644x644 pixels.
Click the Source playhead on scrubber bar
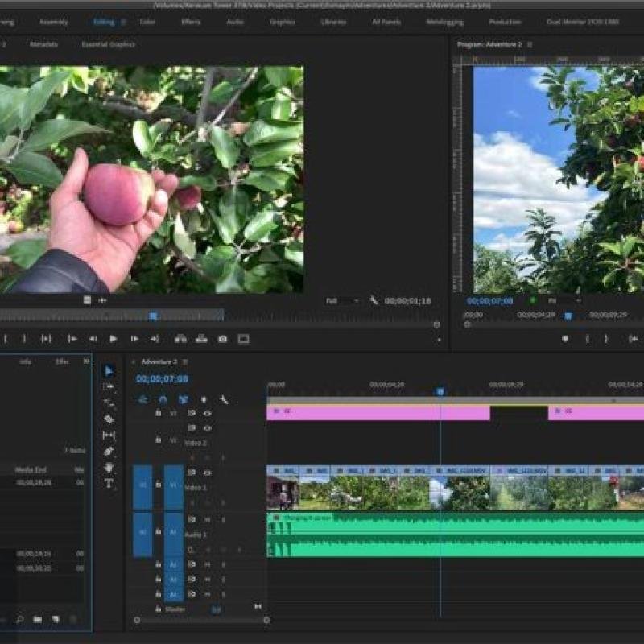click(x=153, y=316)
